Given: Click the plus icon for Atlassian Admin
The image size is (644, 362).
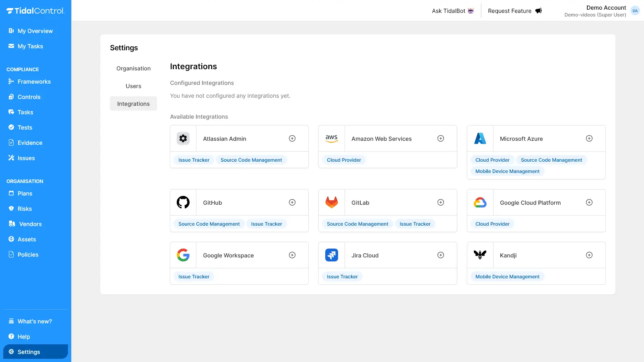Looking at the screenshot, I should pos(292,138).
